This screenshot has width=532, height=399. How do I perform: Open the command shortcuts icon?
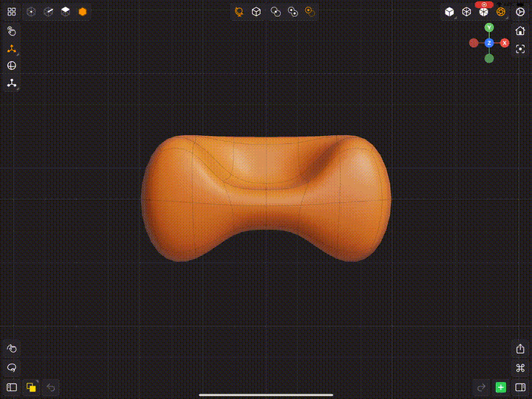[x=520, y=368]
